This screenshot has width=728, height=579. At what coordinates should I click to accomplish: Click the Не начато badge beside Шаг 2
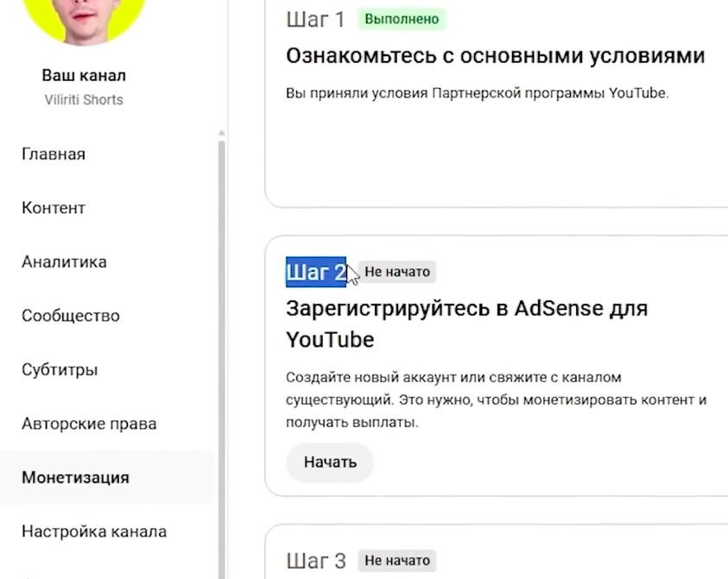click(397, 272)
